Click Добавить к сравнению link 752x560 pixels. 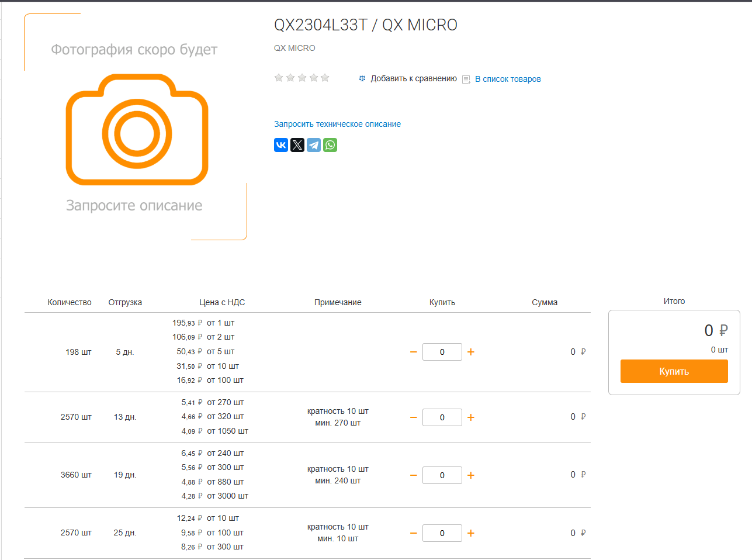point(414,78)
